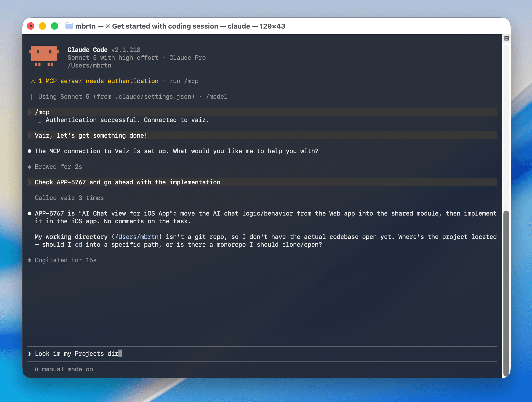Screen dimensions: 532x402
Task: Click the spinner asterisk in window title
Action: click(108, 26)
